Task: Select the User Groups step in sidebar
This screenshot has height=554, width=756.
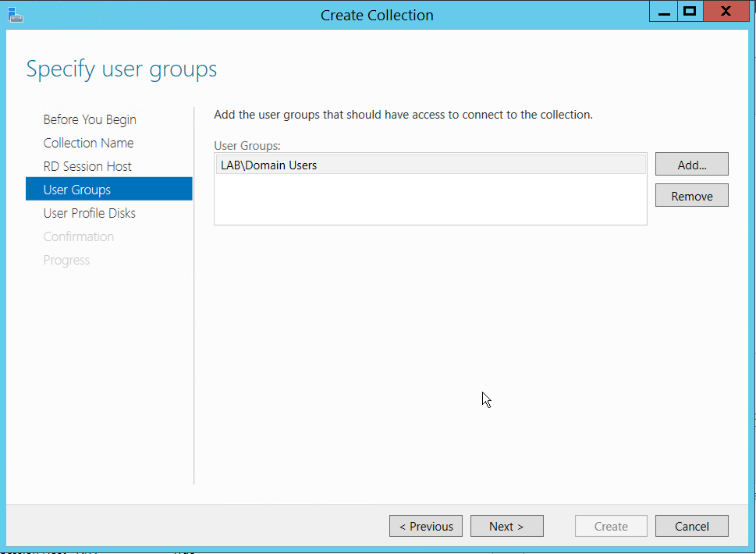Action: pos(77,190)
